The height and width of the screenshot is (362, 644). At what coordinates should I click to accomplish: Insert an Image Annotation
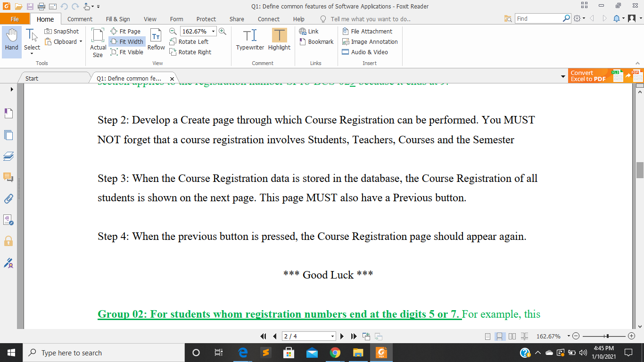click(370, 41)
